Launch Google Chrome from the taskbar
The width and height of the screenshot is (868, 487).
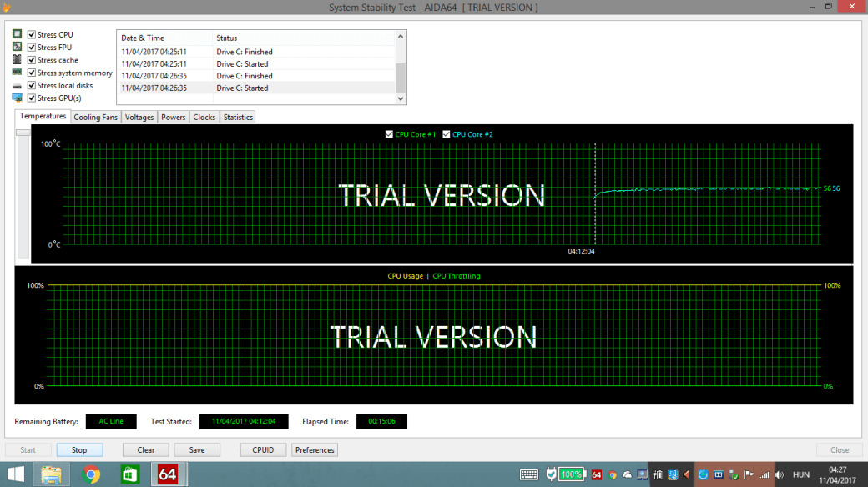coord(92,474)
